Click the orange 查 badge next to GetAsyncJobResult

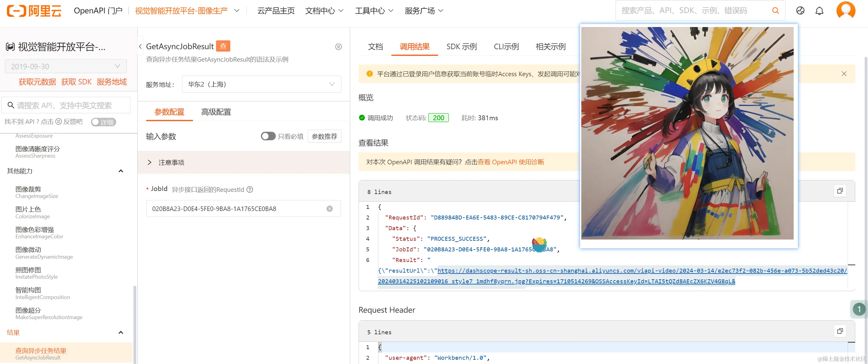tap(223, 46)
